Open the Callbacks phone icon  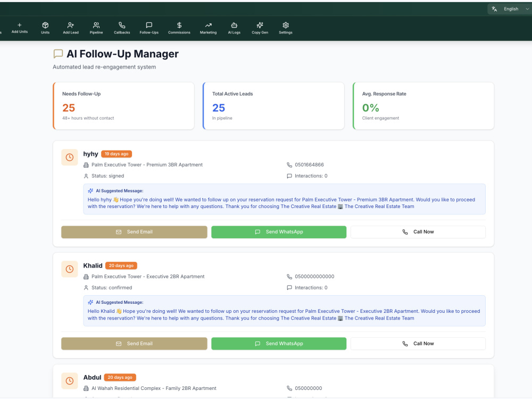122,25
